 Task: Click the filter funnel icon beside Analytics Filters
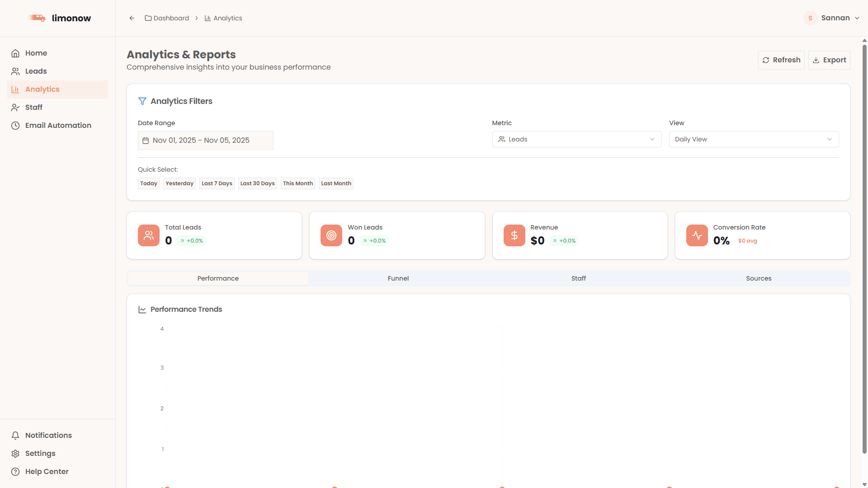[x=142, y=101]
